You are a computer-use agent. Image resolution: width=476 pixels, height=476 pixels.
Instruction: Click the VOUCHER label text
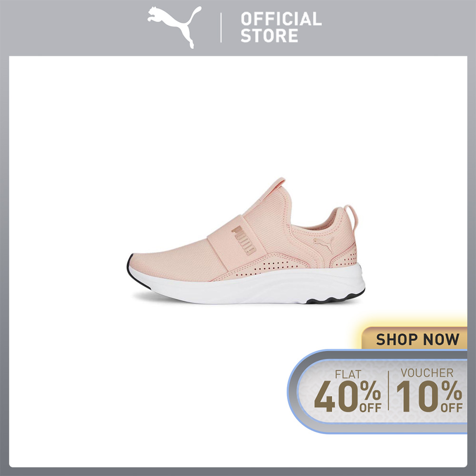tap(427, 373)
